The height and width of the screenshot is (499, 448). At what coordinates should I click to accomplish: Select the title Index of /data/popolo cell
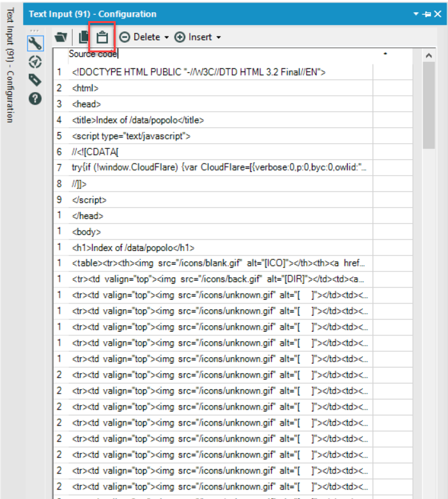point(220,120)
